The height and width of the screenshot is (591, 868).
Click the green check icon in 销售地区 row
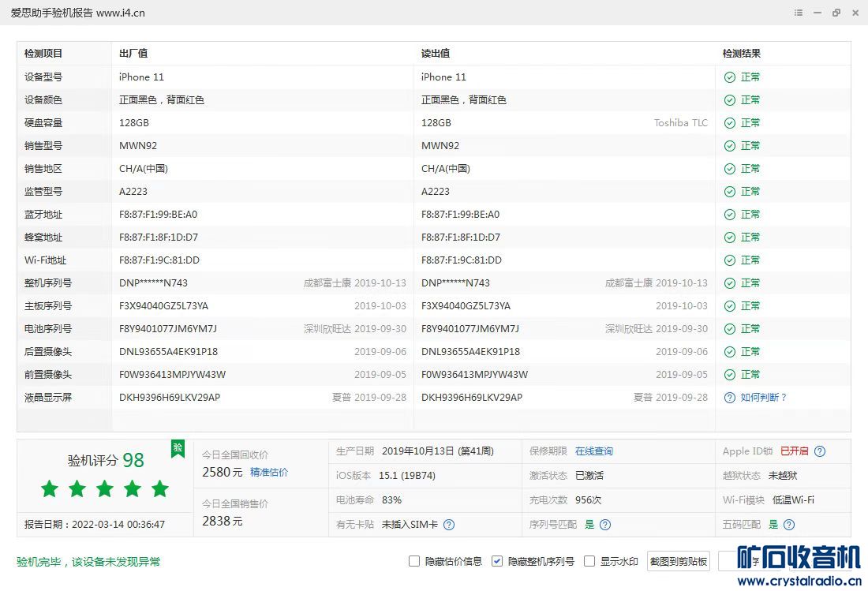point(730,169)
